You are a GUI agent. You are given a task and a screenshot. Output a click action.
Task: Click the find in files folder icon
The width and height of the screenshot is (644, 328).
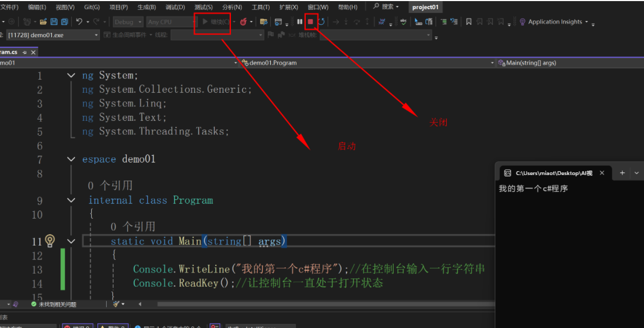[x=264, y=22]
